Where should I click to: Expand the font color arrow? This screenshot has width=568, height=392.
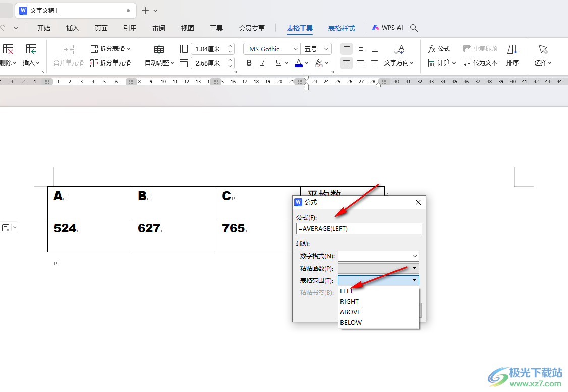307,63
